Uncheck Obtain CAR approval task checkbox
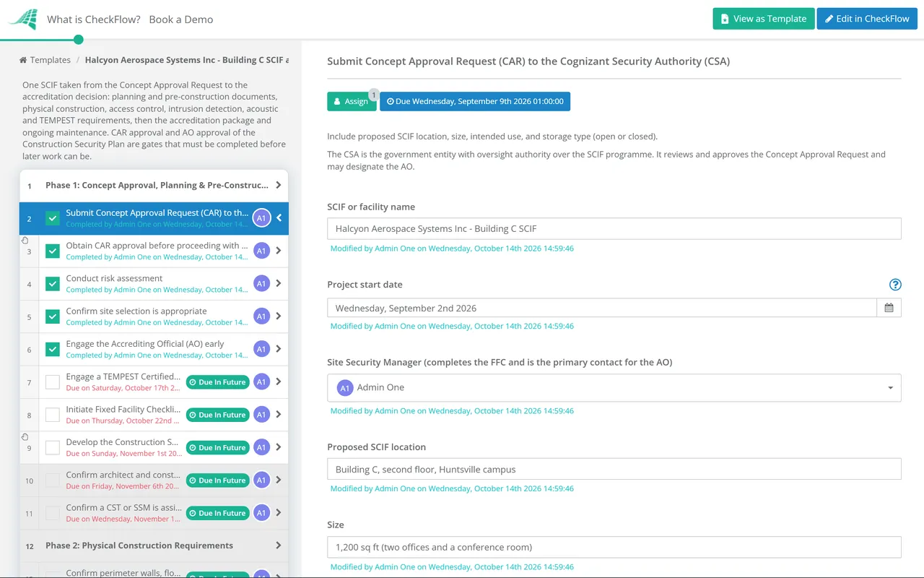This screenshot has width=924, height=578. tap(53, 251)
